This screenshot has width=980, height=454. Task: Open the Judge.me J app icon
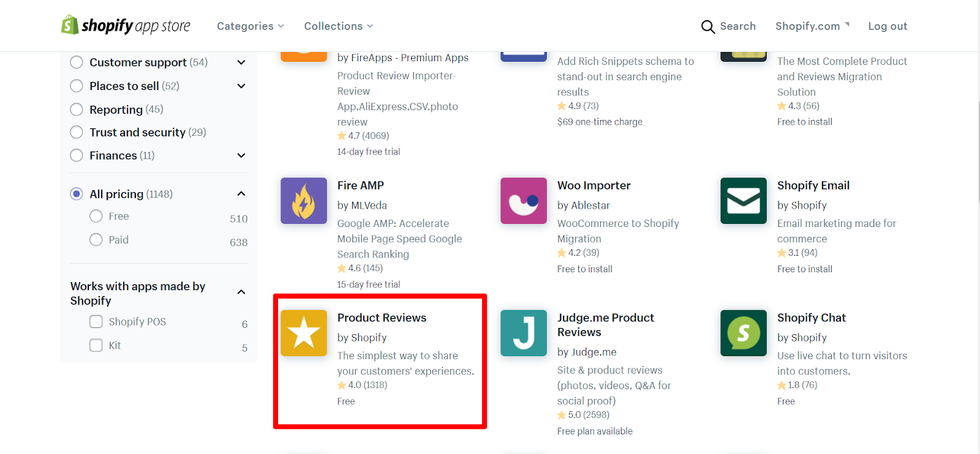pos(524,333)
